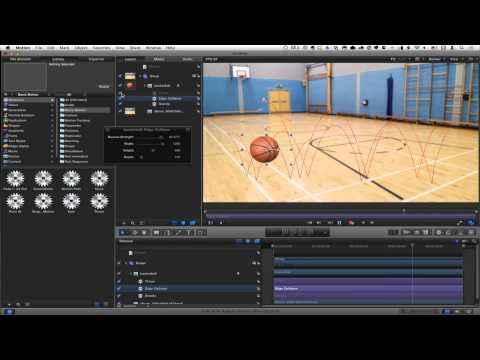Click the Grow/Shrink behavior thumbnail

point(43,178)
